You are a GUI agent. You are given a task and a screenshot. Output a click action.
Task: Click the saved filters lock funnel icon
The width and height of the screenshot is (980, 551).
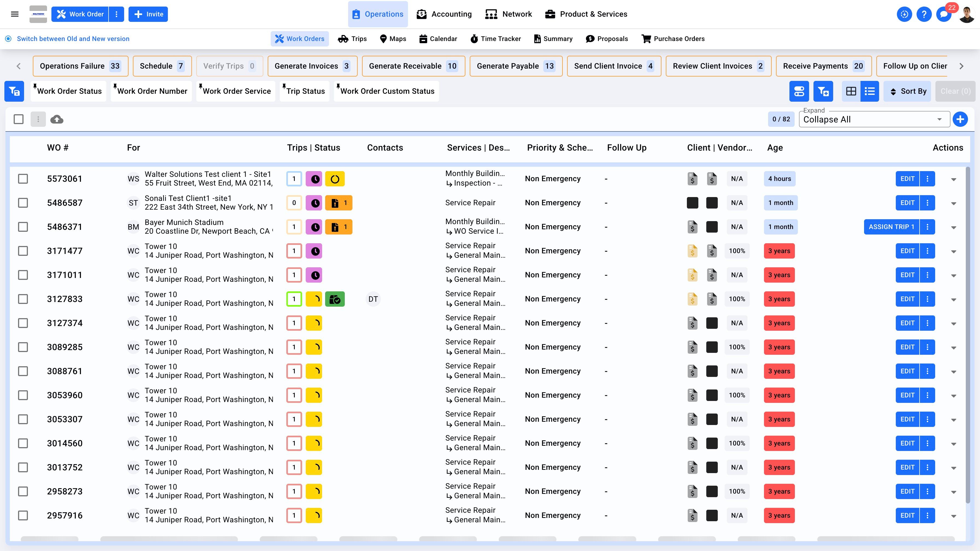point(14,91)
